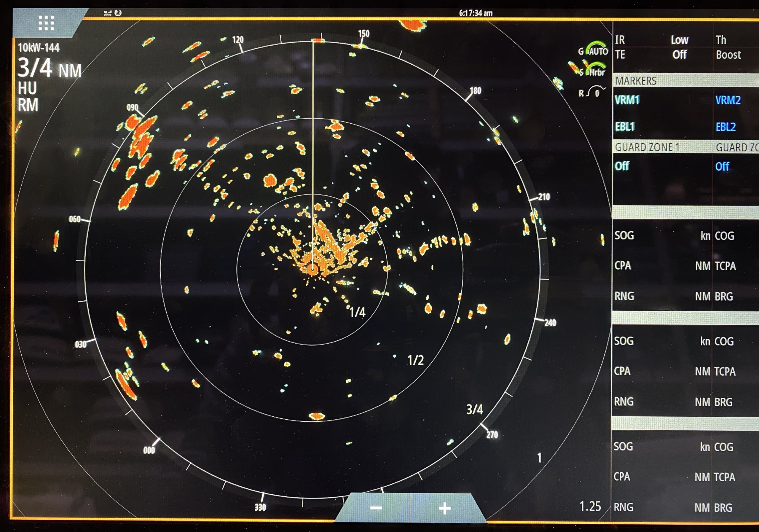Tap the 240 bearing scale label
759x532 pixels.
550,323
